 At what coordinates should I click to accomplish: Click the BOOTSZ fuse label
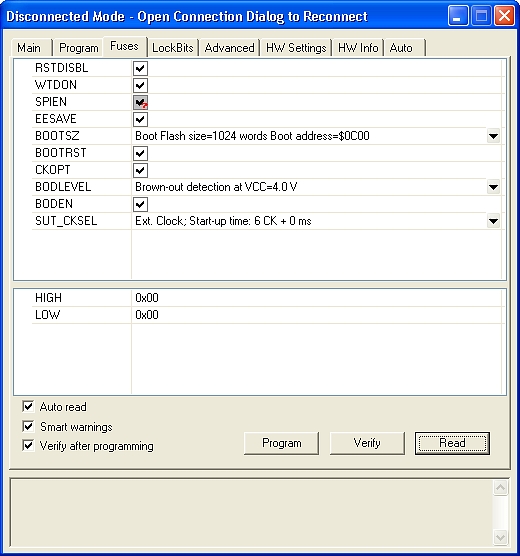tap(57, 136)
